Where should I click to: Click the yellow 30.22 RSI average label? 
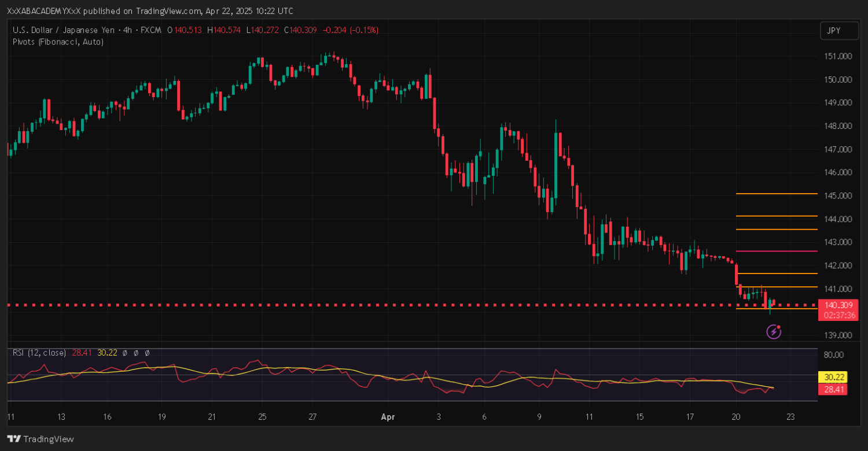tap(832, 377)
